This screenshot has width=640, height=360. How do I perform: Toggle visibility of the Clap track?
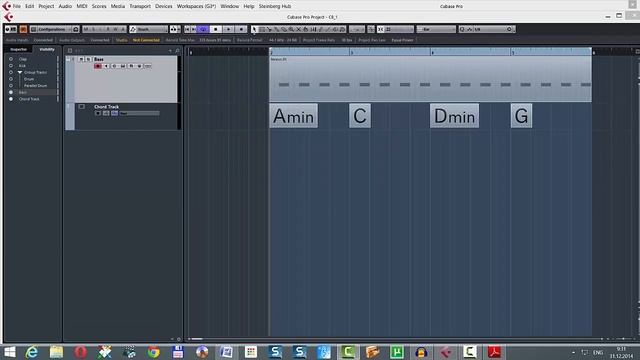tap(11, 59)
